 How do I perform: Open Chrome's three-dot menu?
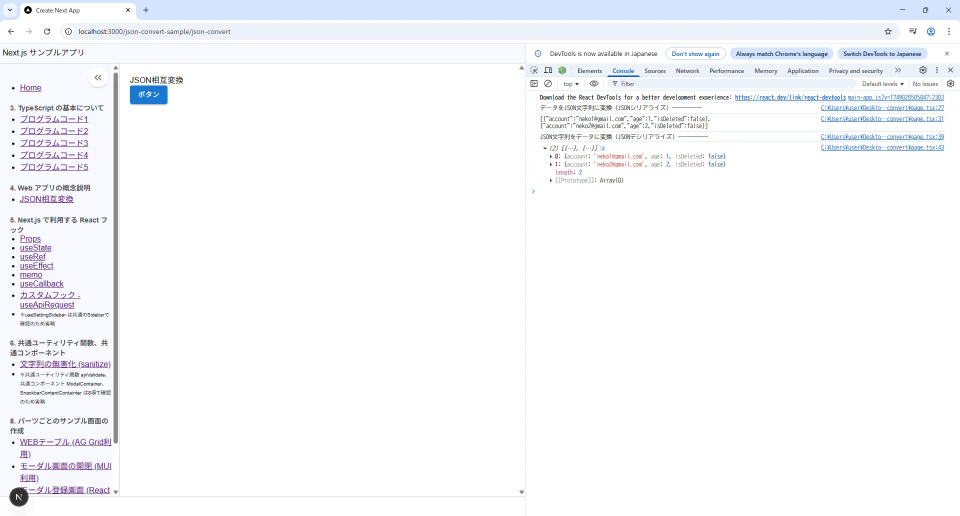949,31
